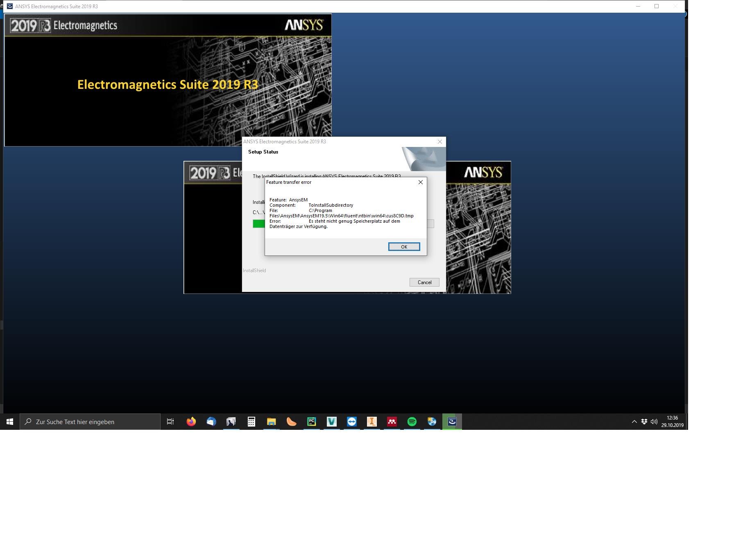Minimize the ANSYS Electromagnetics Suite window
The image size is (752, 560).
(638, 6)
